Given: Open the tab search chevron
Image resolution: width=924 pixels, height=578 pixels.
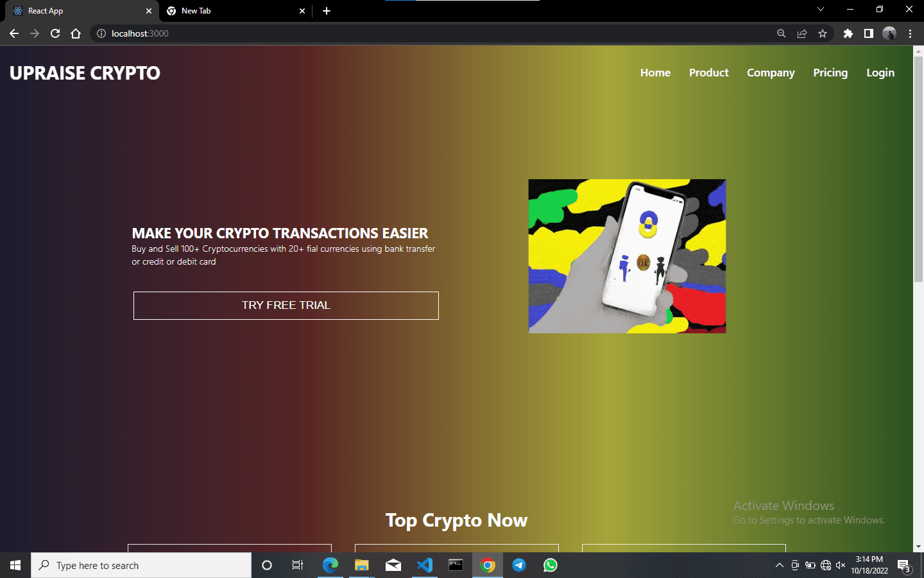Looking at the screenshot, I should click(820, 10).
